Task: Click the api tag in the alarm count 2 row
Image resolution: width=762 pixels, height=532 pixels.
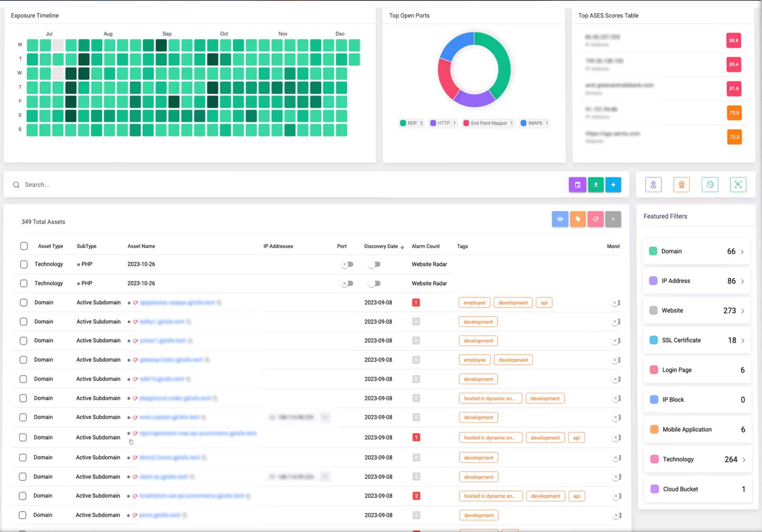Action: click(x=577, y=496)
